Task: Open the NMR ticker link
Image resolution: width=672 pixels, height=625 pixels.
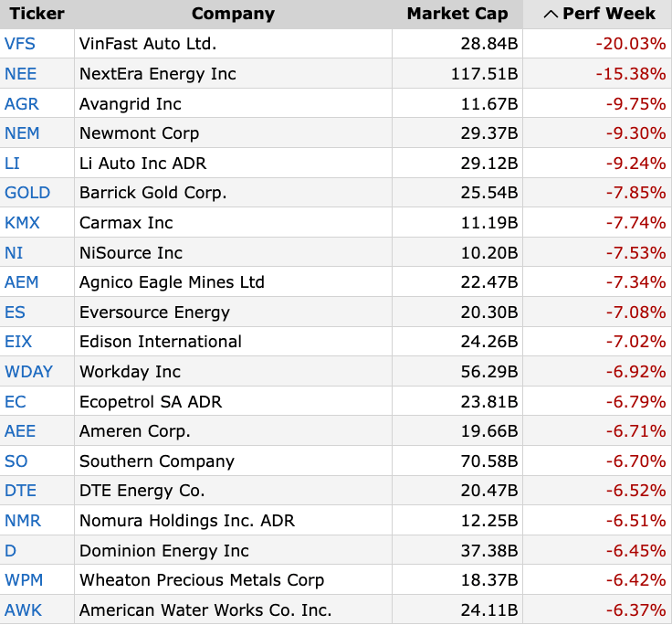Action: pyautogui.click(x=23, y=521)
